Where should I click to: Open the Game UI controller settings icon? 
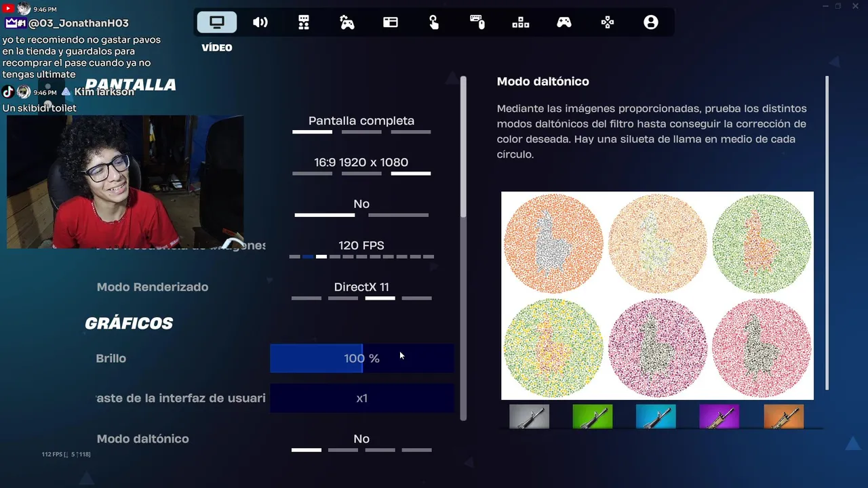coord(347,22)
